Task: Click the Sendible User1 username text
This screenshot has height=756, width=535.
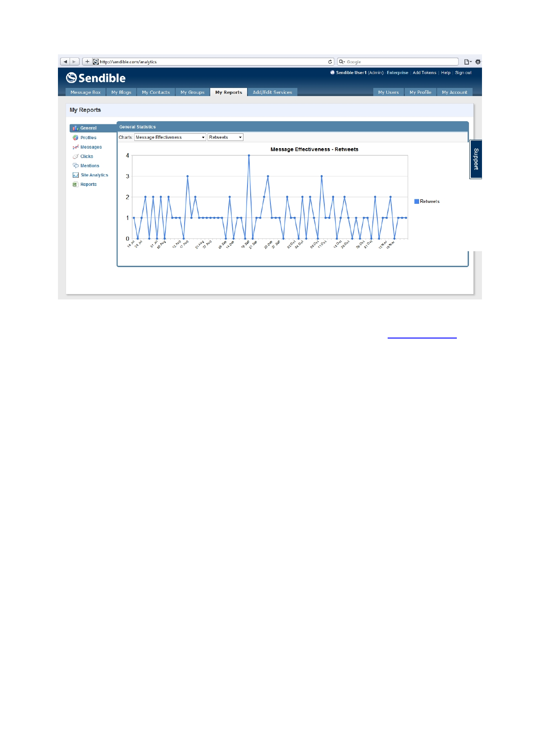Action: [351, 73]
